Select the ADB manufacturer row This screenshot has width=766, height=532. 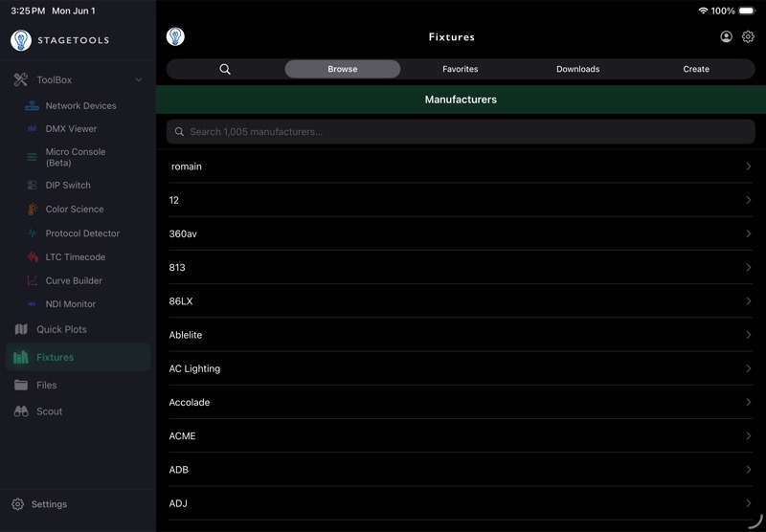[461, 470]
